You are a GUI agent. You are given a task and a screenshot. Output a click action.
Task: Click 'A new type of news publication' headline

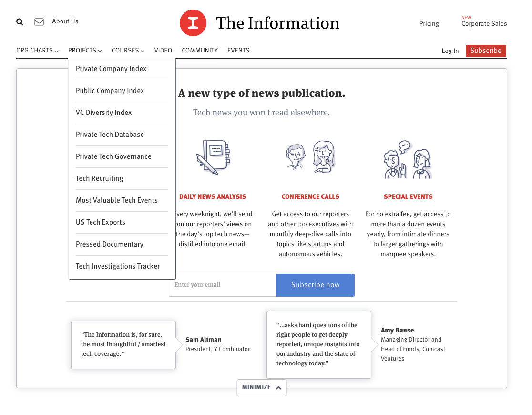click(262, 93)
